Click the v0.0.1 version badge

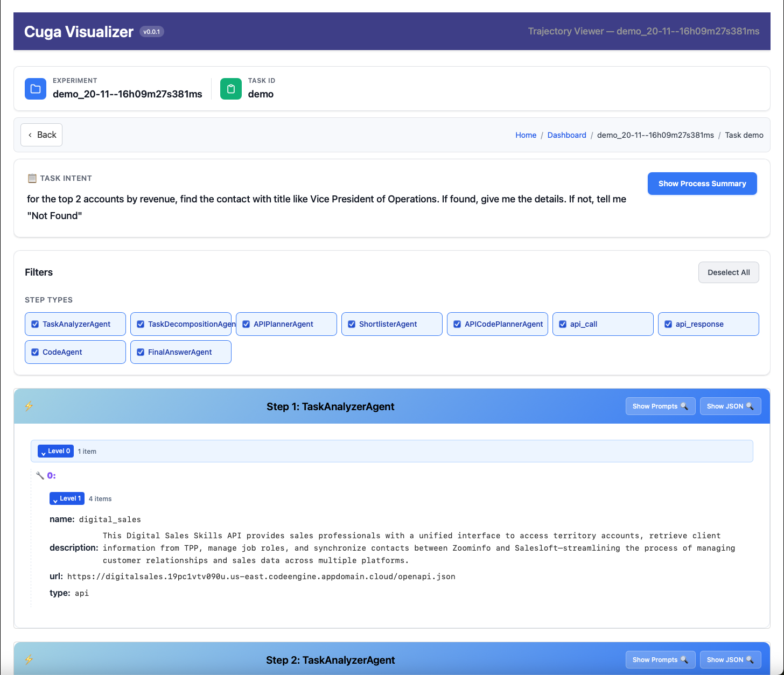151,32
